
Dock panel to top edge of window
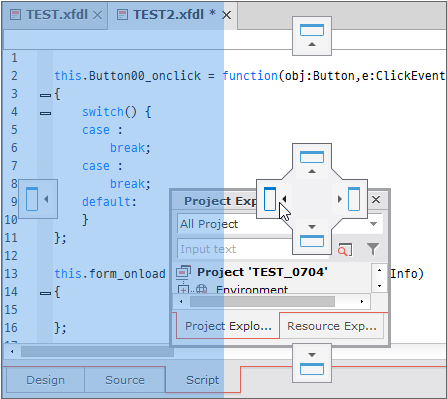click(x=312, y=36)
